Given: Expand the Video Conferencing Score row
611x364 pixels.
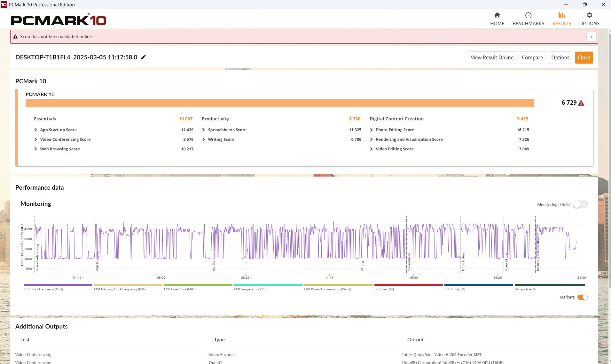Looking at the screenshot, I should pyautogui.click(x=36, y=140).
